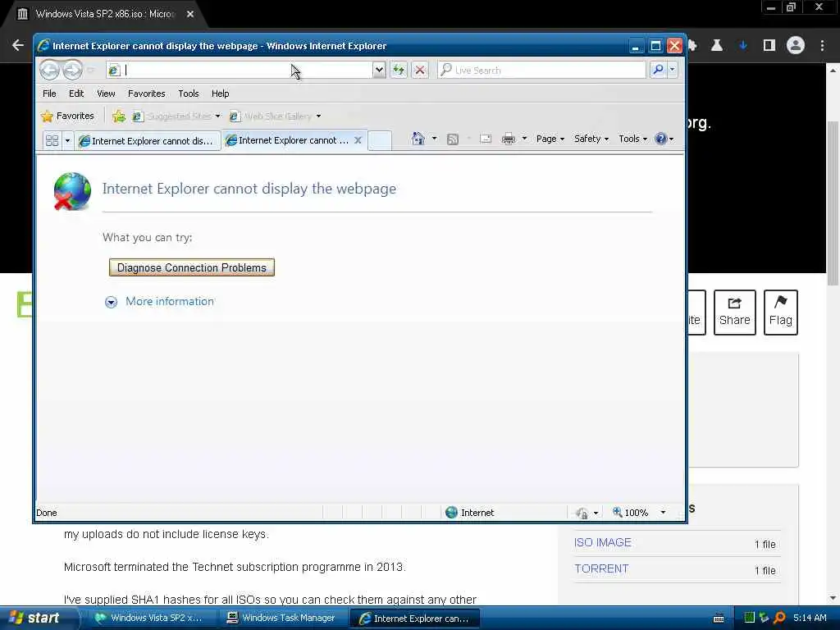Image resolution: width=840 pixels, height=630 pixels.
Task: Click the Share button on archive page
Action: 734,313
